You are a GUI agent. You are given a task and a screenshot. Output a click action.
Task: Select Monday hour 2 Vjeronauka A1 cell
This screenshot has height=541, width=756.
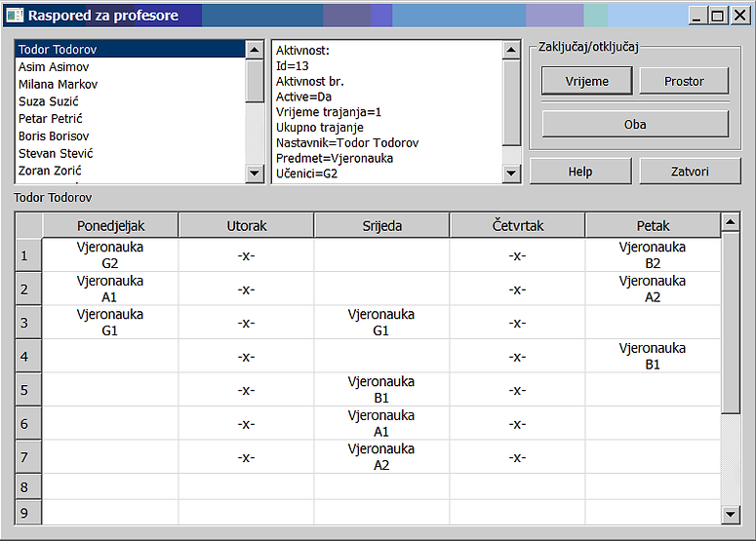[110, 290]
